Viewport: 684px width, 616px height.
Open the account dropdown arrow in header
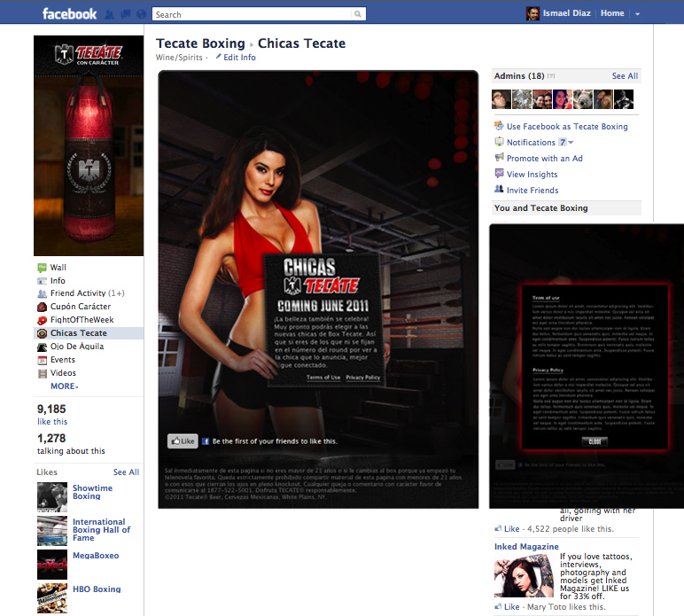pos(637,14)
